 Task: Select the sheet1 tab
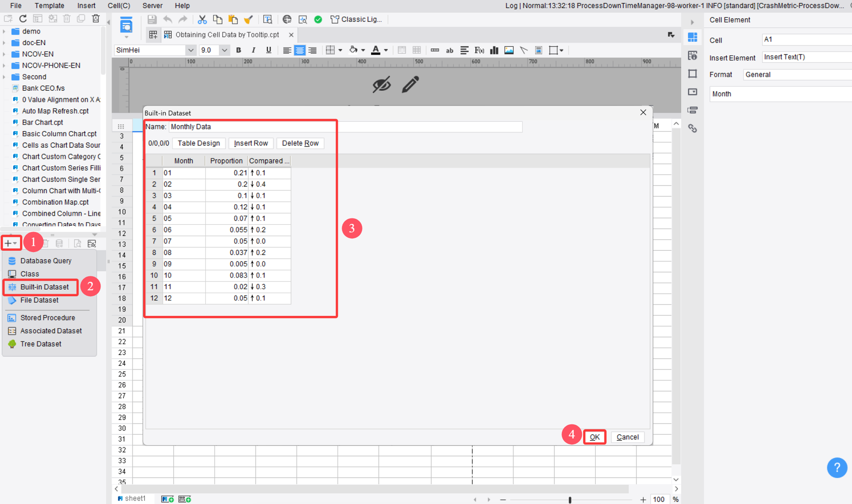point(132,498)
